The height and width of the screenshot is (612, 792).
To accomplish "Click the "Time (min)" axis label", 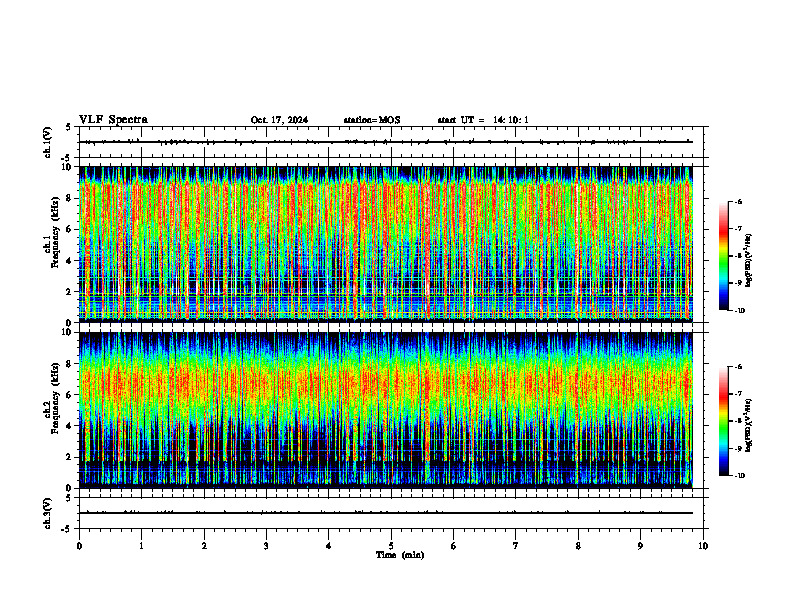I will (x=400, y=555).
